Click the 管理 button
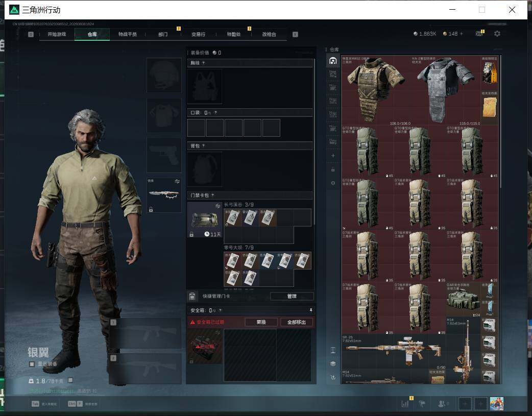Viewport: 532px width, 416px height. coord(292,296)
